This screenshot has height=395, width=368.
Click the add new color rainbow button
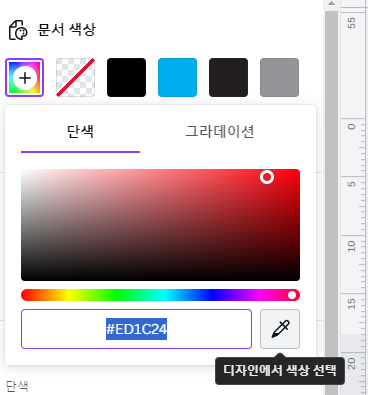pos(24,78)
